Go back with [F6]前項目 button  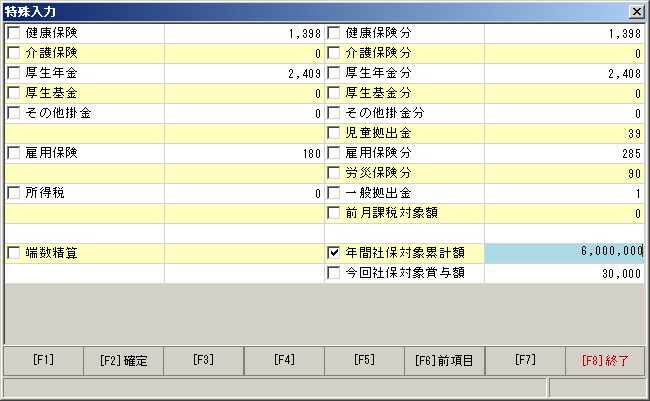click(444, 361)
